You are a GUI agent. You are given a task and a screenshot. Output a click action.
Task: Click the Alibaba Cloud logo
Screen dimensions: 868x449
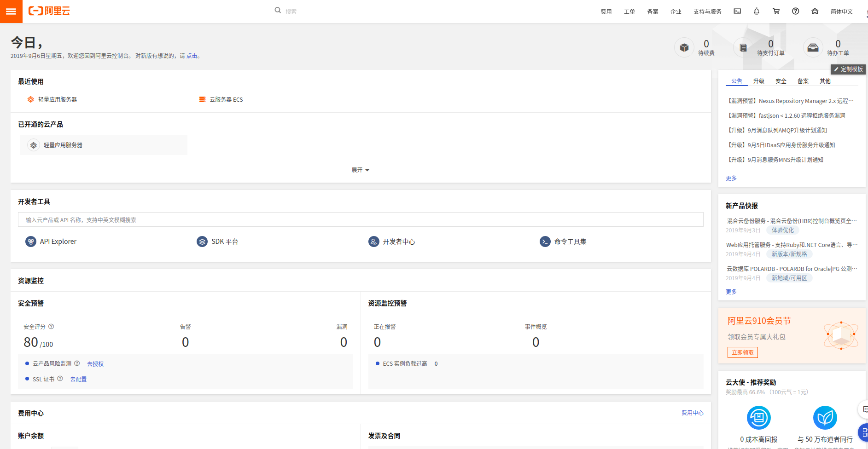49,11
